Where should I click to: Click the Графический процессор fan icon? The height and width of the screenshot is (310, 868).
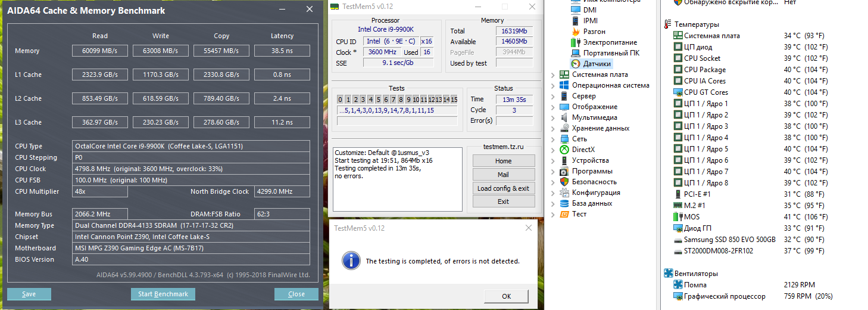coord(678,296)
